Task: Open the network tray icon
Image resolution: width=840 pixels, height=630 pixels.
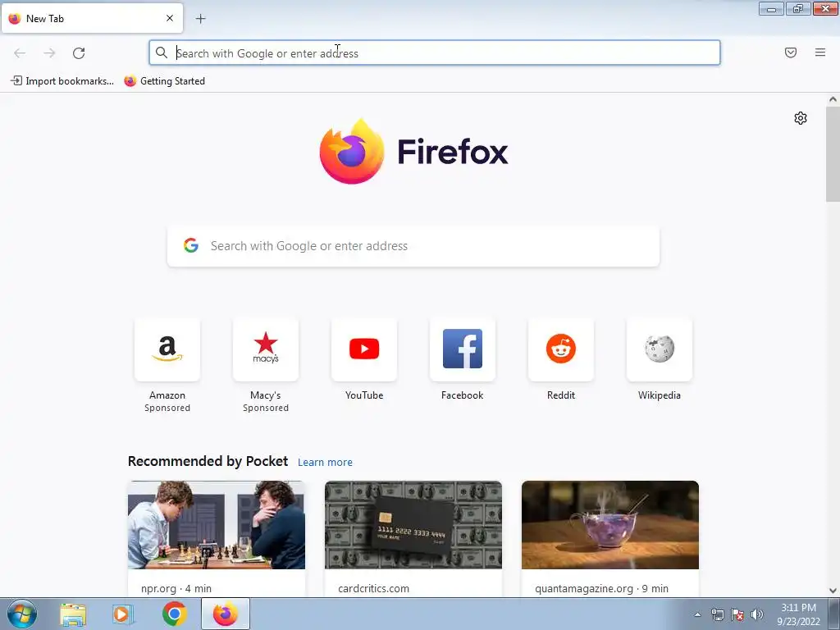Action: [x=717, y=614]
